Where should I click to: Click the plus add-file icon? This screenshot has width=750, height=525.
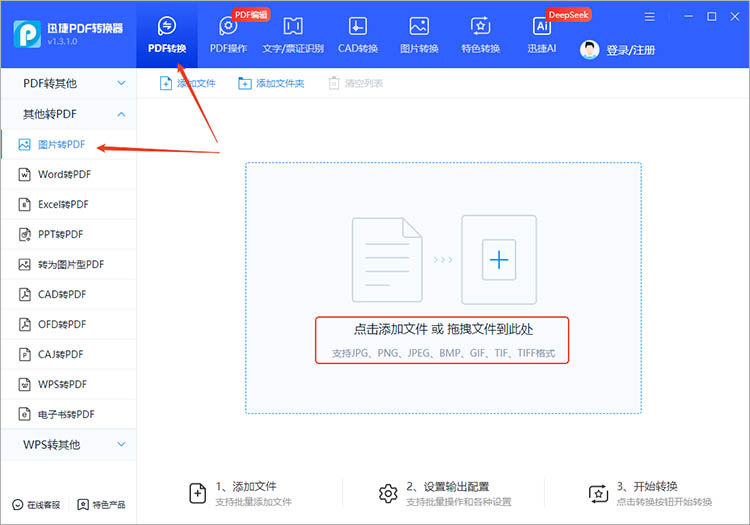499,260
